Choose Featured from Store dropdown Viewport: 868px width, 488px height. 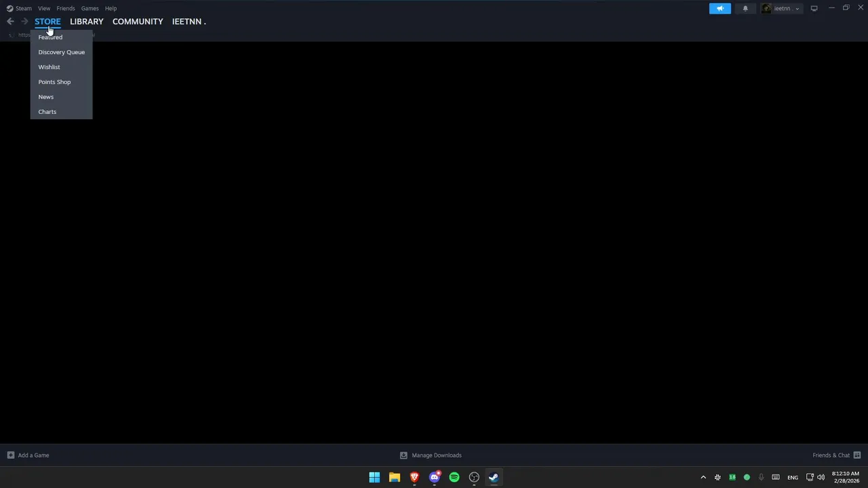(61, 37)
